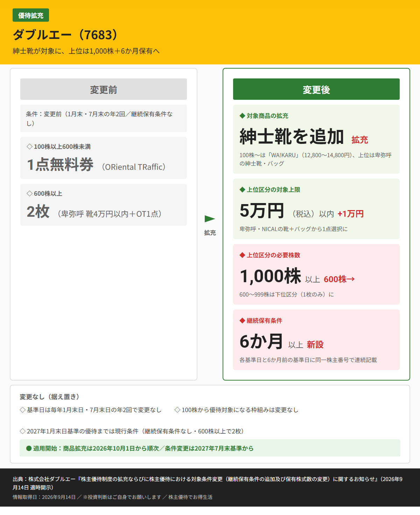Click the 2027年1月末日基準の優待までは現行条件 item

click(133, 431)
